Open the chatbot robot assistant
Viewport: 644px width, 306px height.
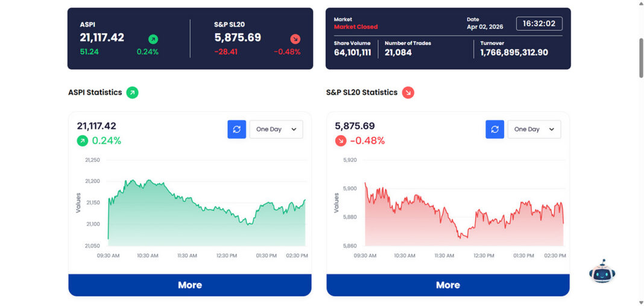[602, 272]
